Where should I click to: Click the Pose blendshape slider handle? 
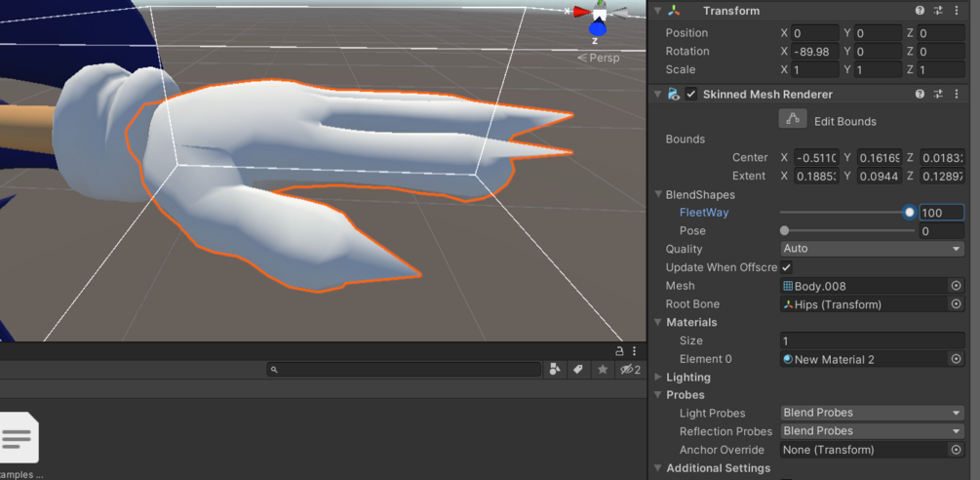point(784,230)
